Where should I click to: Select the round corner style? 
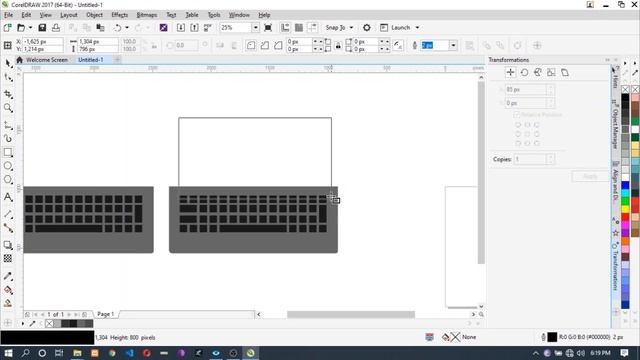(251, 45)
